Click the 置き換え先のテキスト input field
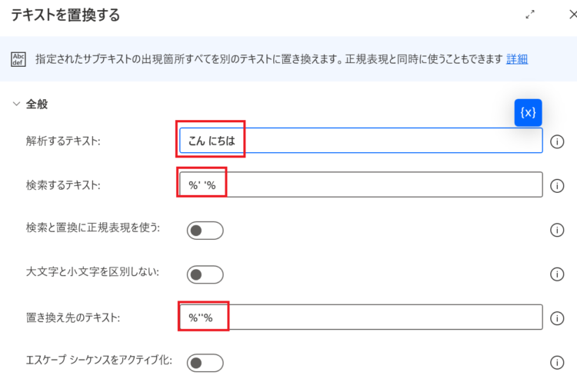 [x=361, y=317]
